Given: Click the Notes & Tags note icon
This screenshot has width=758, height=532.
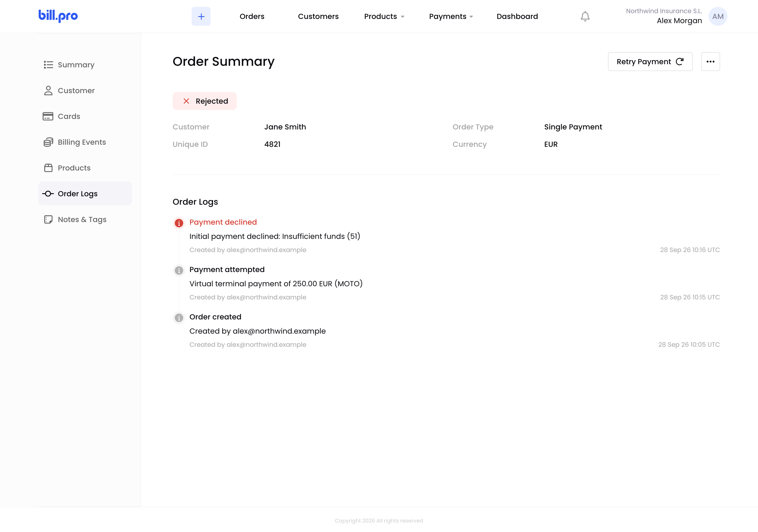Looking at the screenshot, I should (48, 219).
